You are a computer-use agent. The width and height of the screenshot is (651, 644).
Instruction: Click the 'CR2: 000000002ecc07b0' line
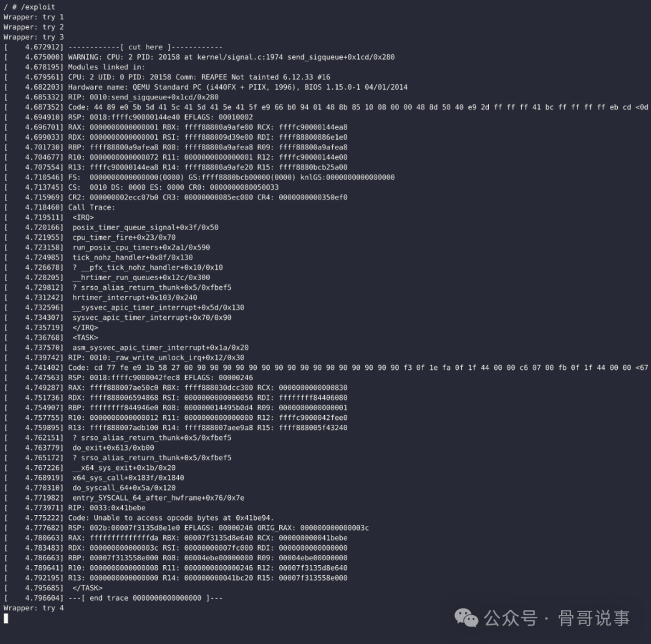coord(175,198)
